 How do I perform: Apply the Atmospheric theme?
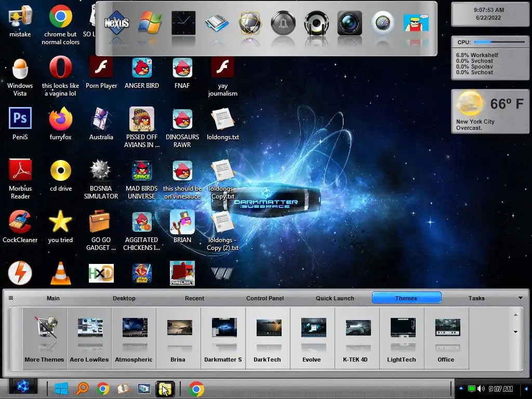[x=134, y=338]
